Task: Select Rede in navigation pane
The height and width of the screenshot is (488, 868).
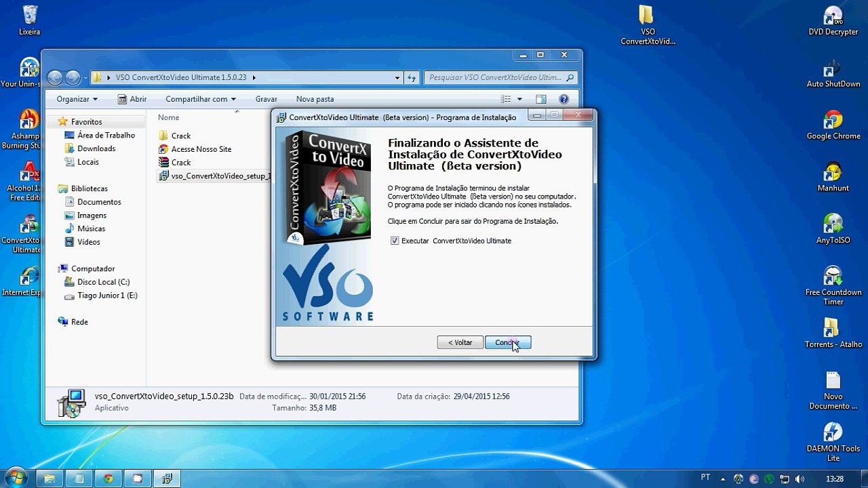Action: (x=79, y=322)
